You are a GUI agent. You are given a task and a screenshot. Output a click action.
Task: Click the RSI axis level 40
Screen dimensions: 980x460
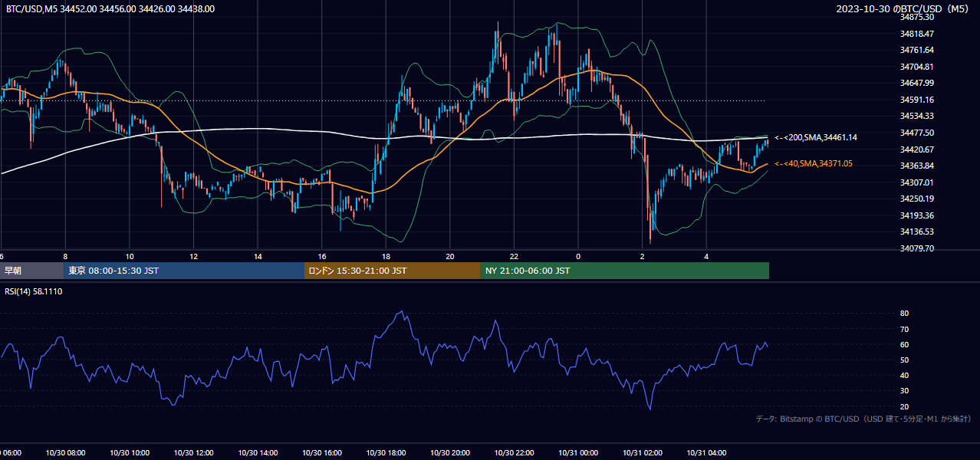904,376
